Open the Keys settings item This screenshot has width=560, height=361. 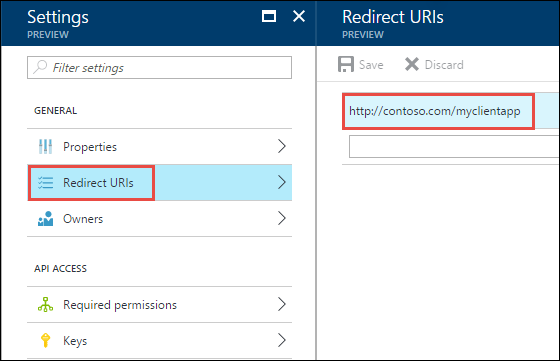pyautogui.click(x=159, y=340)
